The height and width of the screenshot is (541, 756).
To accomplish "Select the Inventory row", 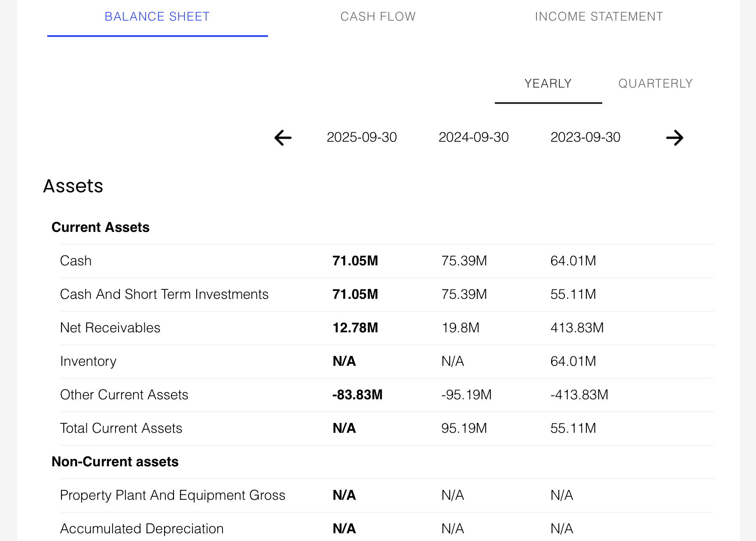I will point(88,361).
